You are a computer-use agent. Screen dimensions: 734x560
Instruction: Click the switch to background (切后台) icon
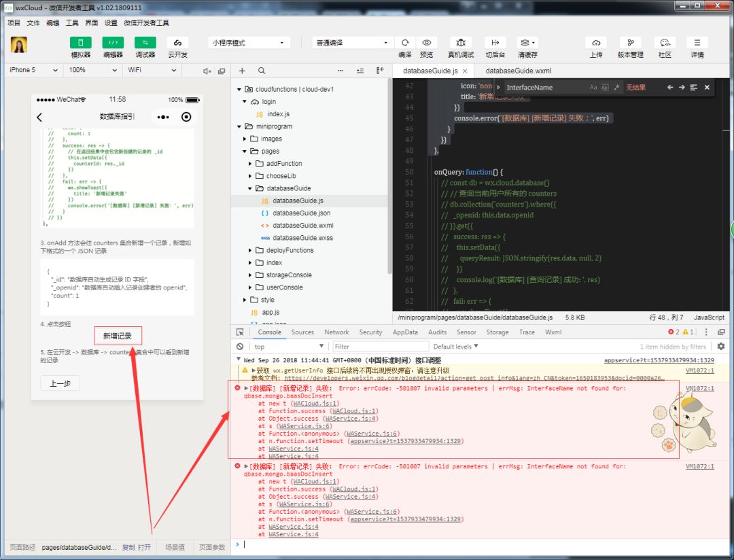pos(495,43)
